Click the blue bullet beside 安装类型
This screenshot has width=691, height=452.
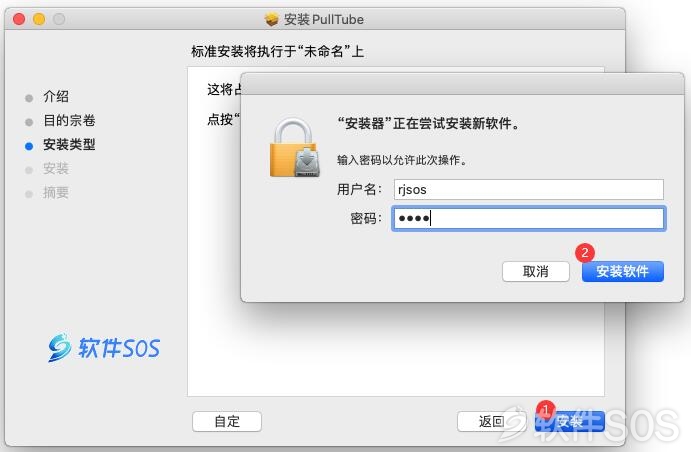coord(29,146)
